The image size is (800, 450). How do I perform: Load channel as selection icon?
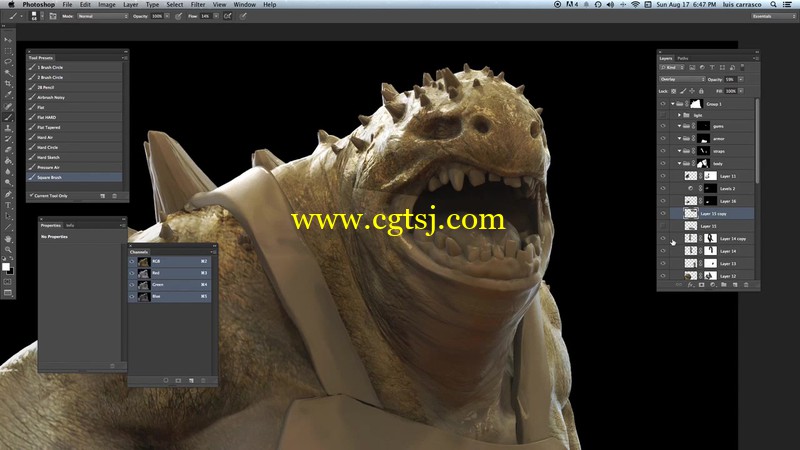pos(165,380)
